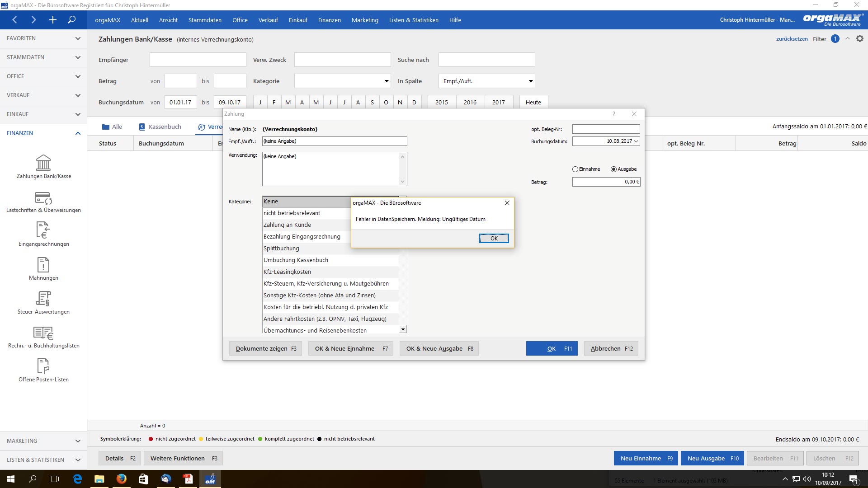This screenshot has width=868, height=488.
Task: Open the Verkauf menu
Action: tap(268, 20)
